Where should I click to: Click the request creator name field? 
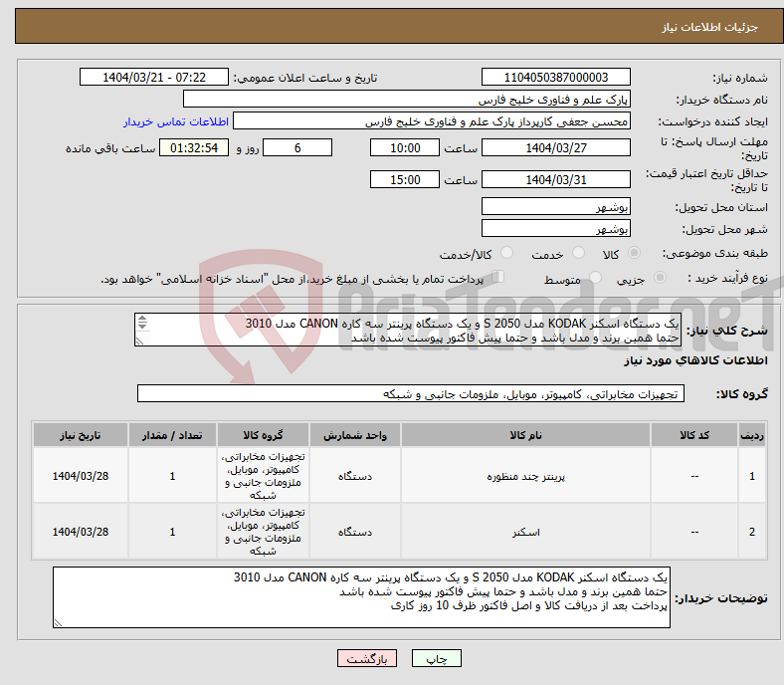coord(432,121)
